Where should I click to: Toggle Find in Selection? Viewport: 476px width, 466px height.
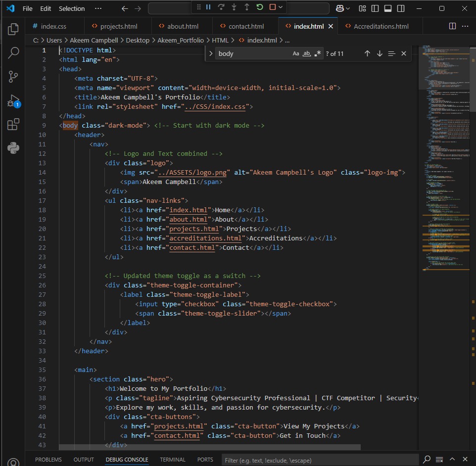tap(391, 54)
